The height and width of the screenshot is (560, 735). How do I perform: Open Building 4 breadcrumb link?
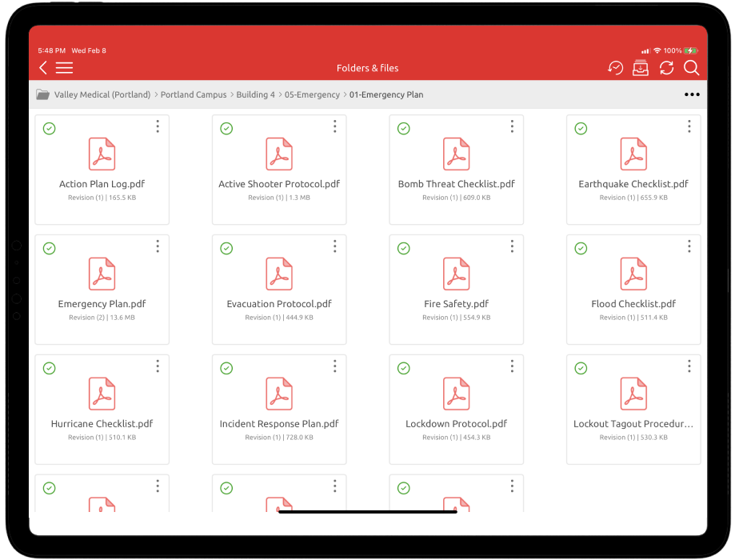tap(255, 94)
